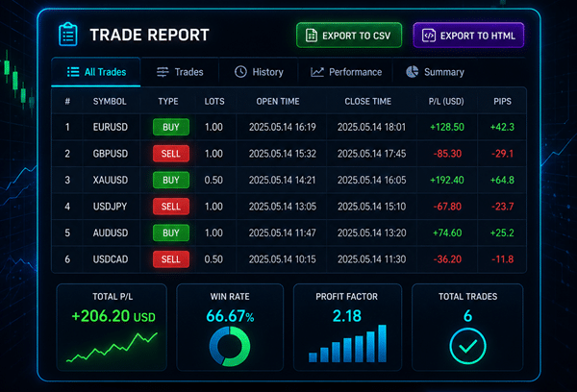Click the Total Trades checkmark circle icon
Screen dimensions: 577x392
(x=467, y=346)
